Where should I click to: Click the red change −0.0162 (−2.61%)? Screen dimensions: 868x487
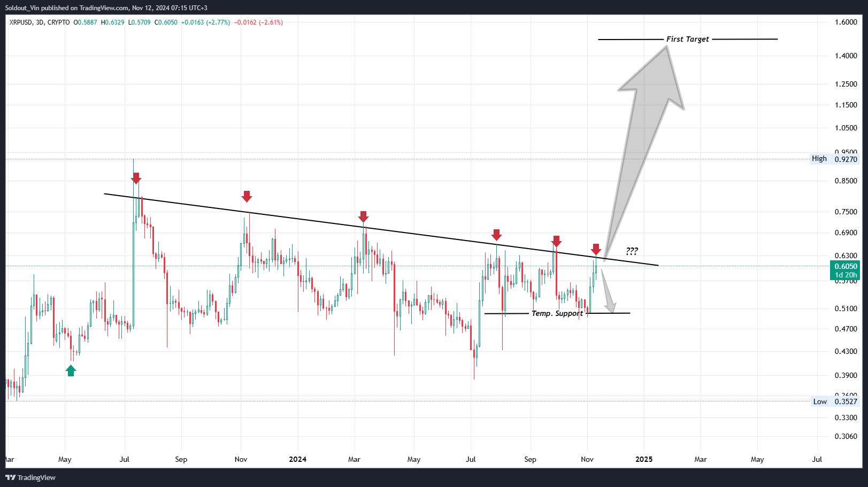click(259, 22)
